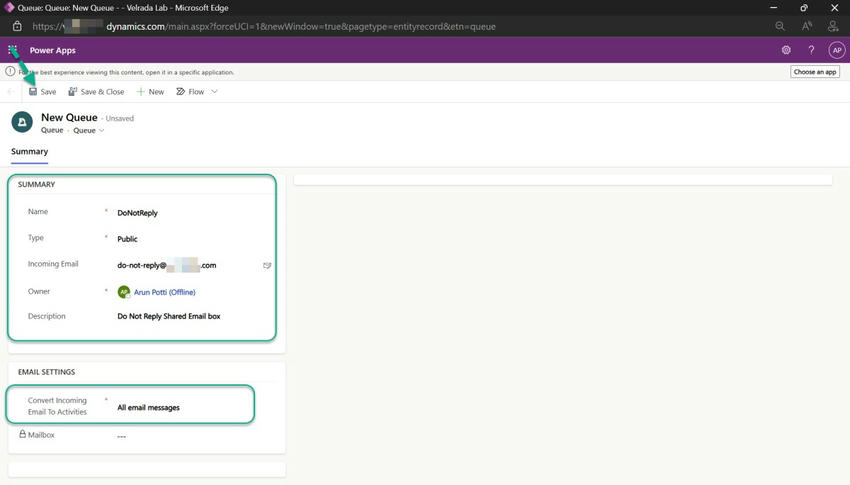Click the browser zoom magnifier icon

(780, 26)
